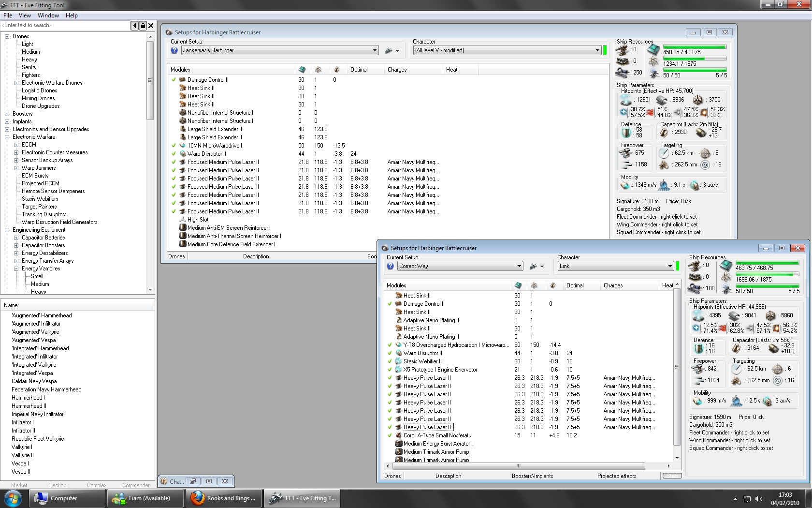Screen dimensions: 812x508
Task: Click the powergrid usage bar above 1698.06 / 1875
Action: pos(767,274)
